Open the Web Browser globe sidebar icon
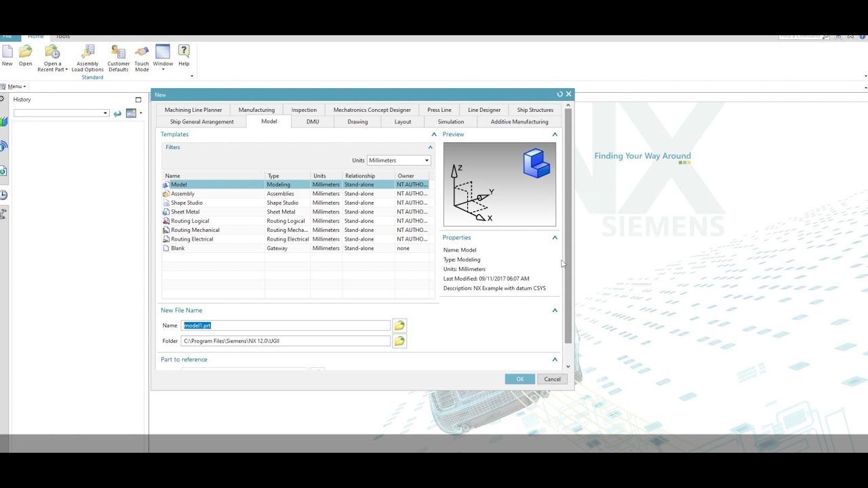868x488 pixels. pos(3,171)
